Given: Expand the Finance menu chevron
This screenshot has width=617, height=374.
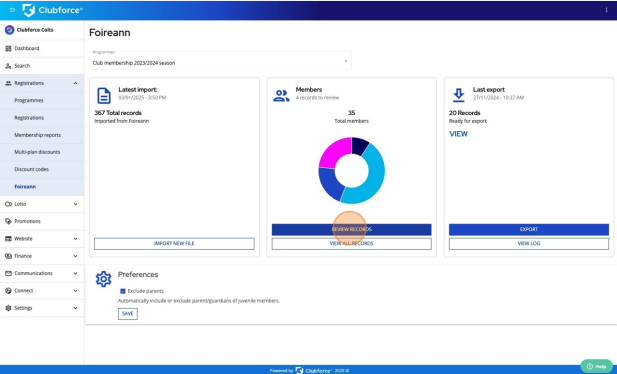Looking at the screenshot, I should coord(76,256).
